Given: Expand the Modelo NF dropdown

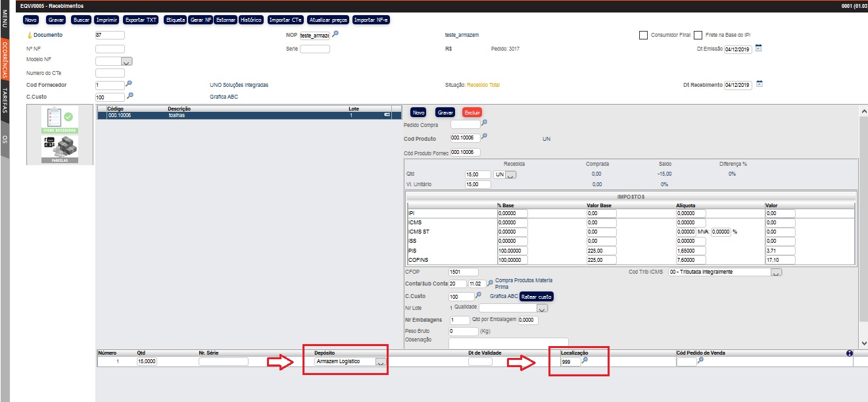Looking at the screenshot, I should (127, 61).
